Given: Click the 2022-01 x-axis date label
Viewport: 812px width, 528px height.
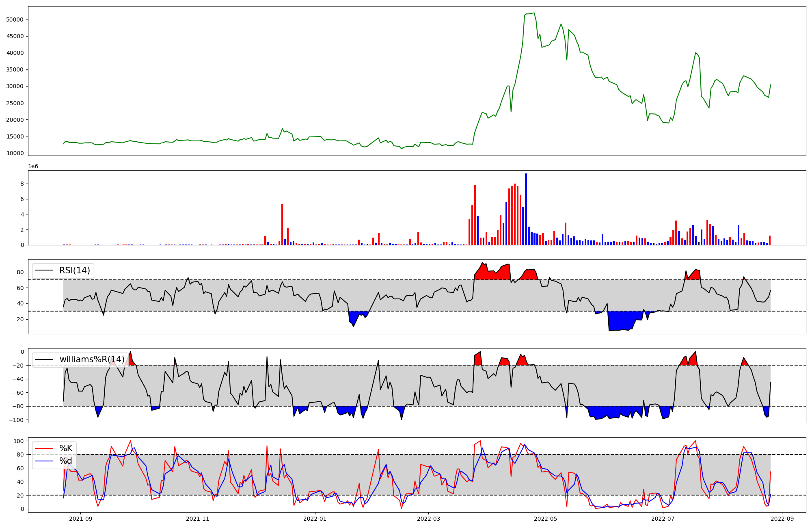Looking at the screenshot, I should point(315,519).
